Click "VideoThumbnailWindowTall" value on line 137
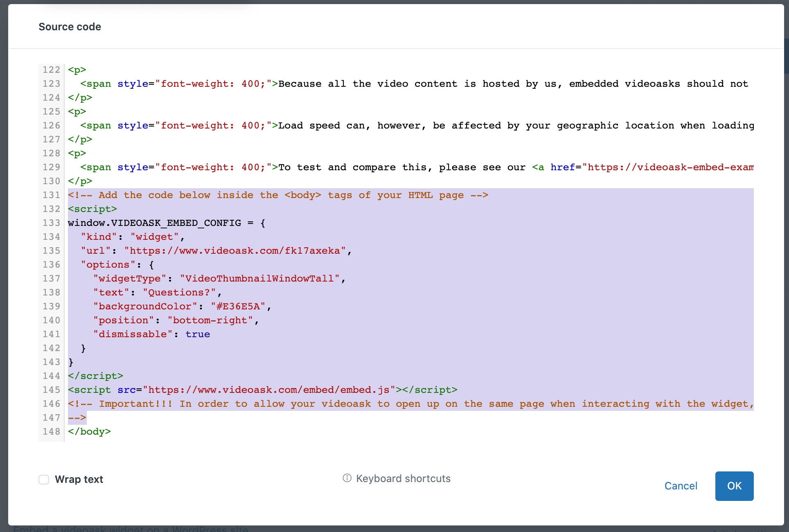This screenshot has width=789, height=532. tap(260, 279)
